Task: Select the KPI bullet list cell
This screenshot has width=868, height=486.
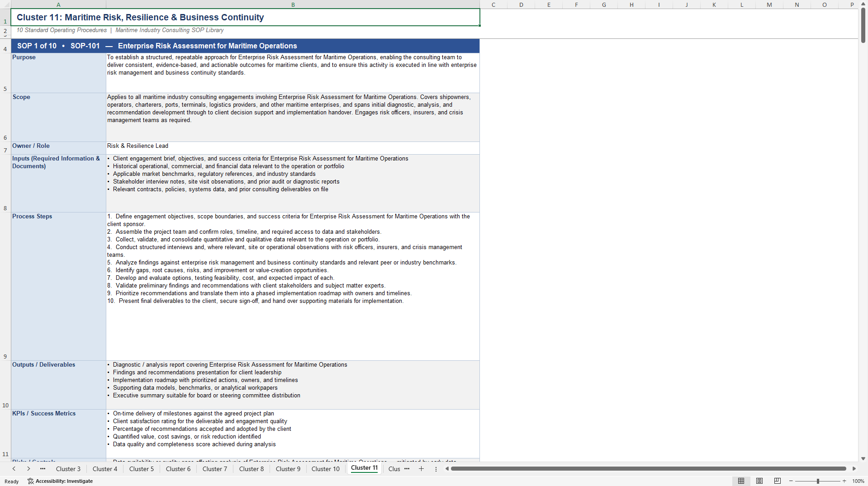Action: click(293, 434)
